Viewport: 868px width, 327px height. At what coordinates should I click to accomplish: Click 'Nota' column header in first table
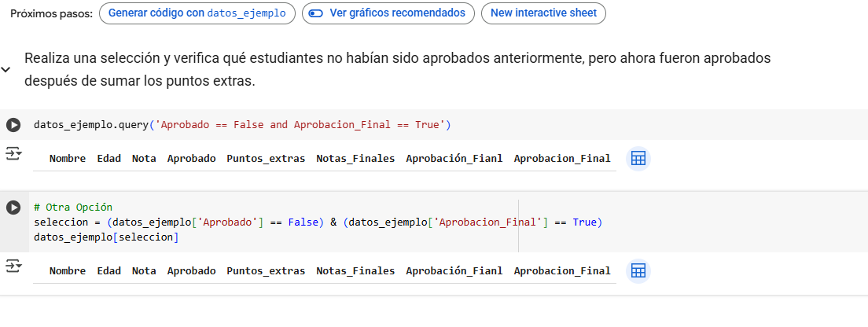[x=144, y=159]
